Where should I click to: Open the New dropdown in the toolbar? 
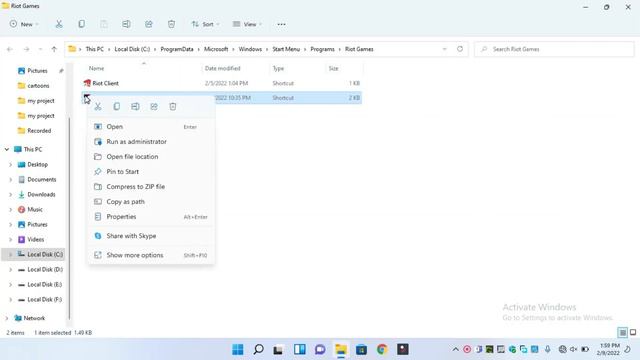point(24,24)
